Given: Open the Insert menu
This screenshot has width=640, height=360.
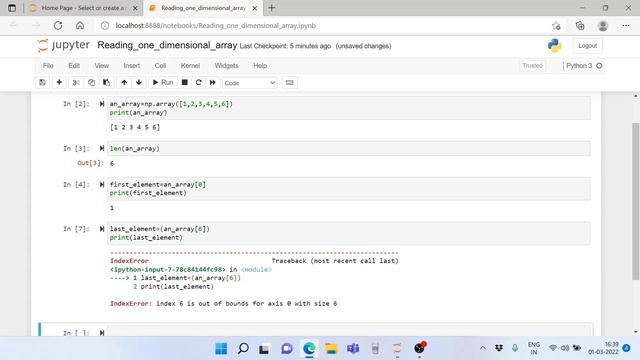Looking at the screenshot, I should (131, 66).
